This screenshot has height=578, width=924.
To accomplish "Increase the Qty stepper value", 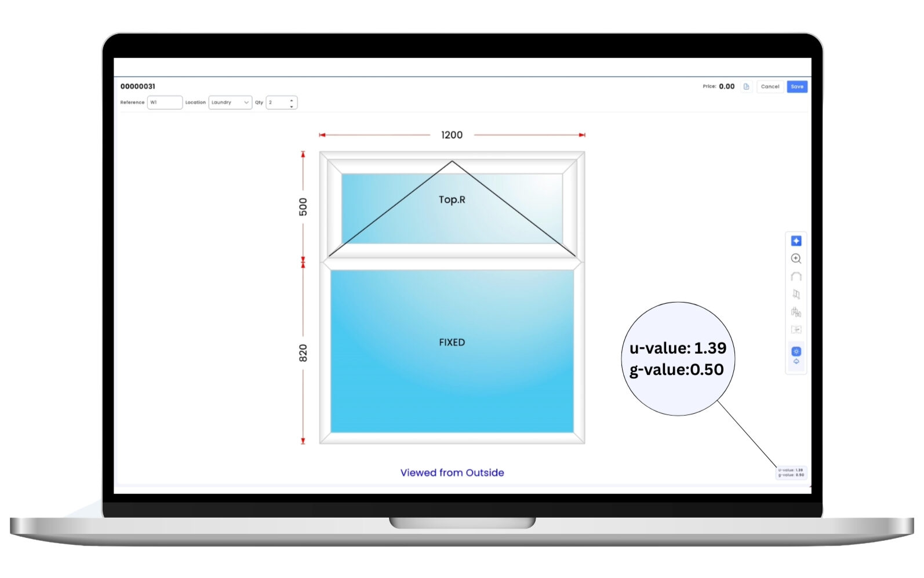I will point(292,100).
